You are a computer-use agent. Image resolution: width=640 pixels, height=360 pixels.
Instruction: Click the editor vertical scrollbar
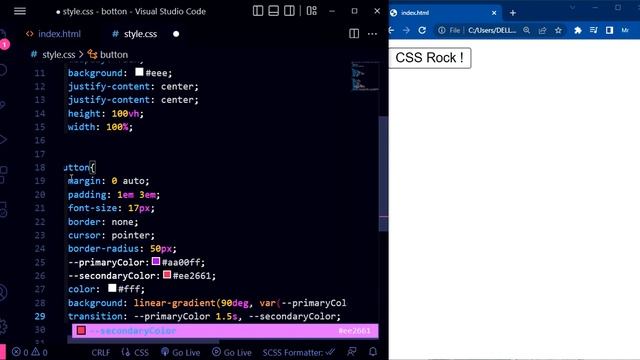(x=383, y=173)
